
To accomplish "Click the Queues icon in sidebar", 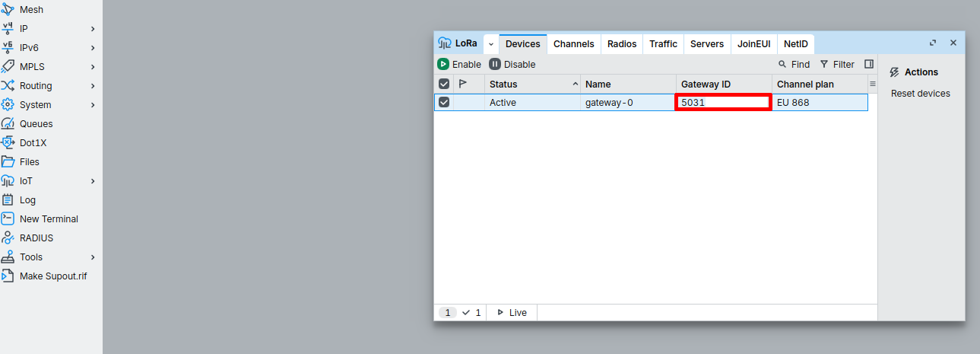I will click(x=8, y=124).
